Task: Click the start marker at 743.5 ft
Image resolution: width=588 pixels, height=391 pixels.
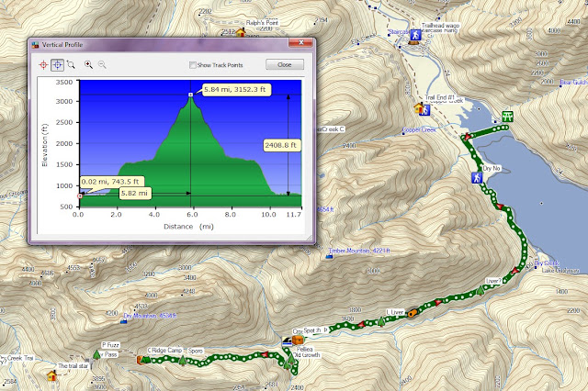Action: click(80, 195)
